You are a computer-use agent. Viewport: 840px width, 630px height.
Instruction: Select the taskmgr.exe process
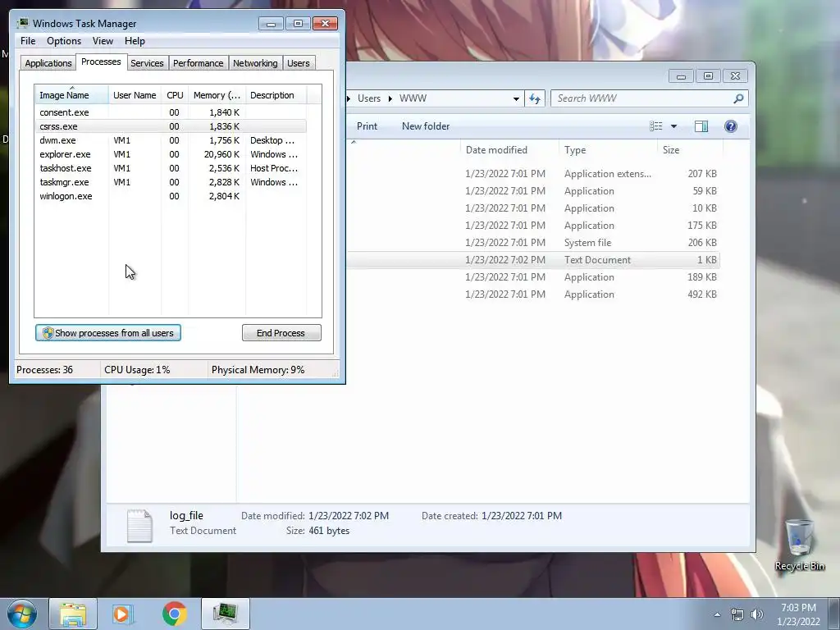pyautogui.click(x=171, y=182)
